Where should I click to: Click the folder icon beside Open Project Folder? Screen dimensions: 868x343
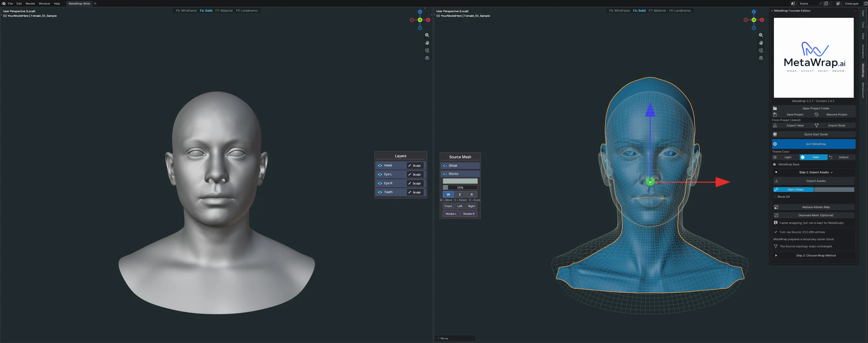coord(775,108)
